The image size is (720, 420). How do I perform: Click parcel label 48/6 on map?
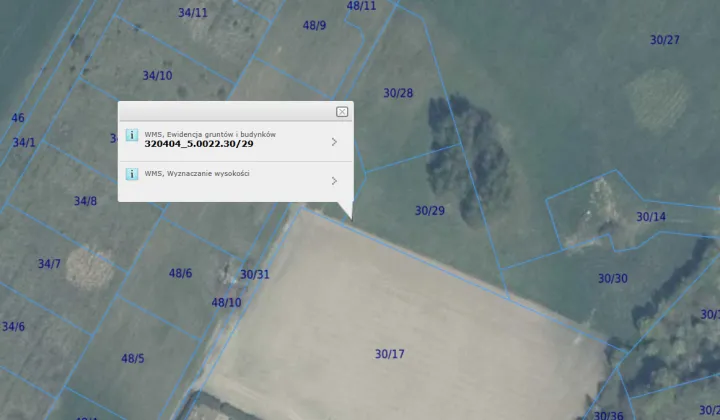point(180,273)
